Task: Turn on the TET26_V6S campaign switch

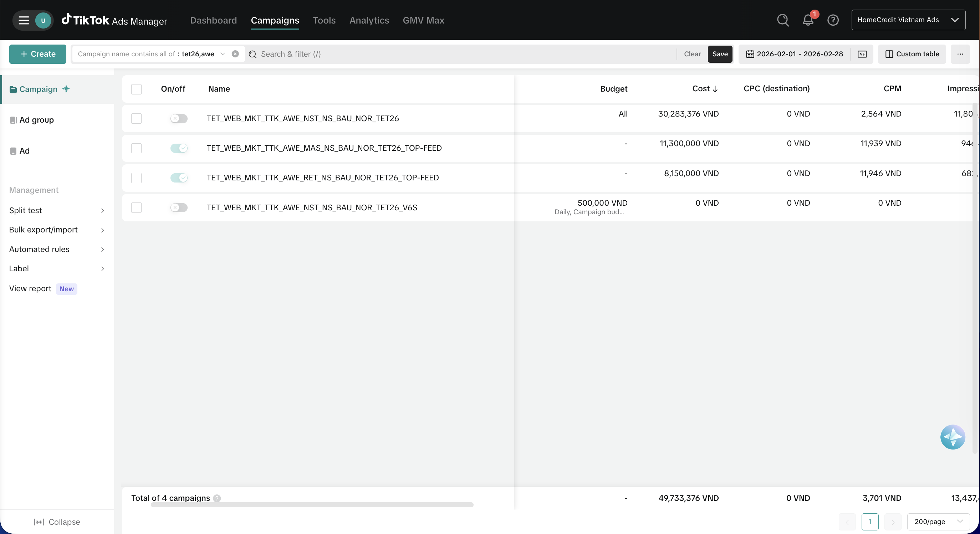Action: click(x=179, y=207)
